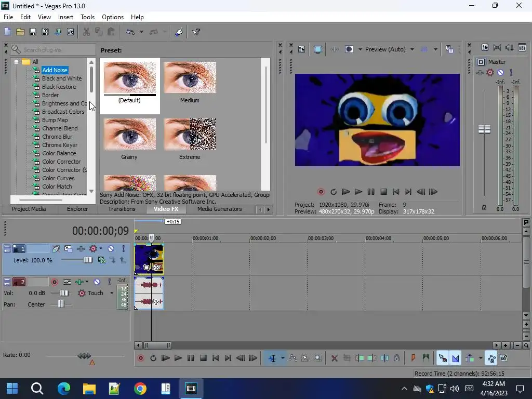
Task: Click the Cut scissors toolbar icon
Action: pos(87,32)
